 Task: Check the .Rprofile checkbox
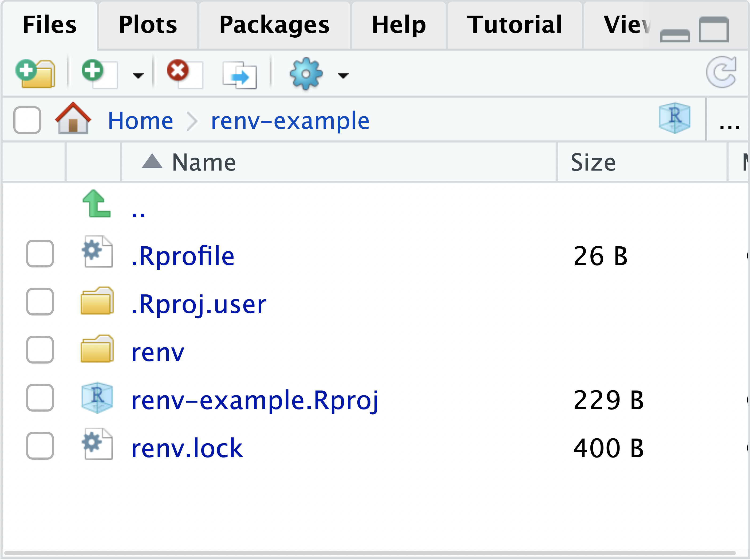[x=40, y=254]
